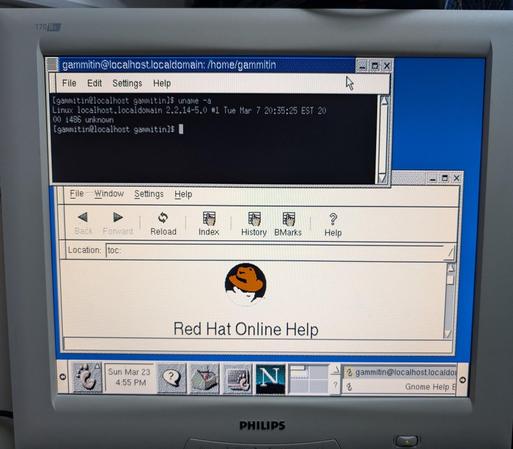Hide panel with right edge arrow
This screenshot has width=513, height=449.
pos(462,380)
